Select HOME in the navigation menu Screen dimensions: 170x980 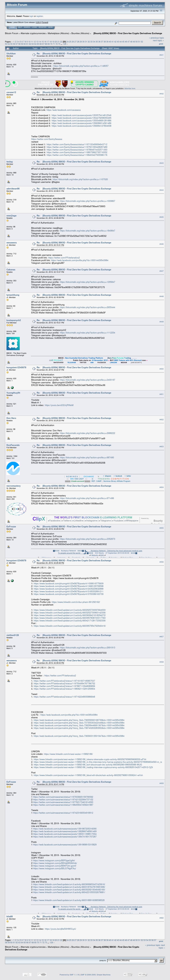tap(13, 27)
